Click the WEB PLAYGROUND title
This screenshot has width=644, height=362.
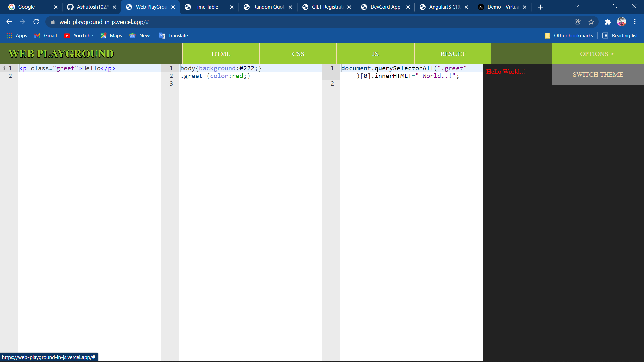click(61, 54)
